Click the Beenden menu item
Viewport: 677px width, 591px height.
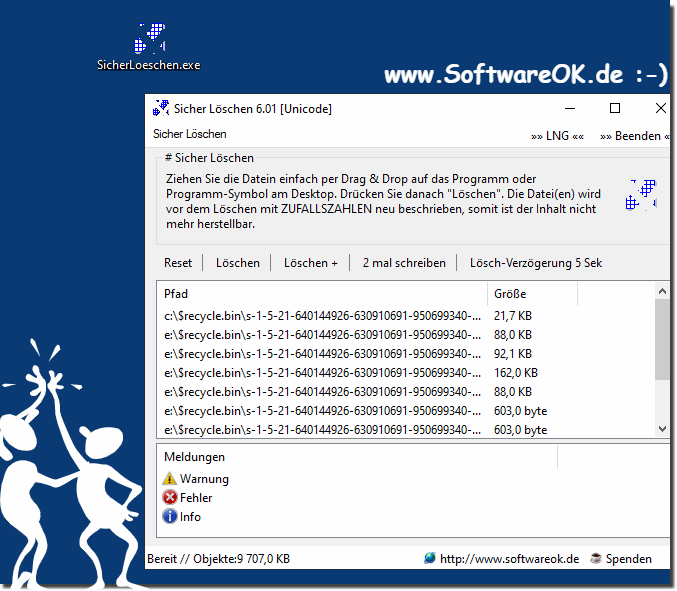click(635, 136)
